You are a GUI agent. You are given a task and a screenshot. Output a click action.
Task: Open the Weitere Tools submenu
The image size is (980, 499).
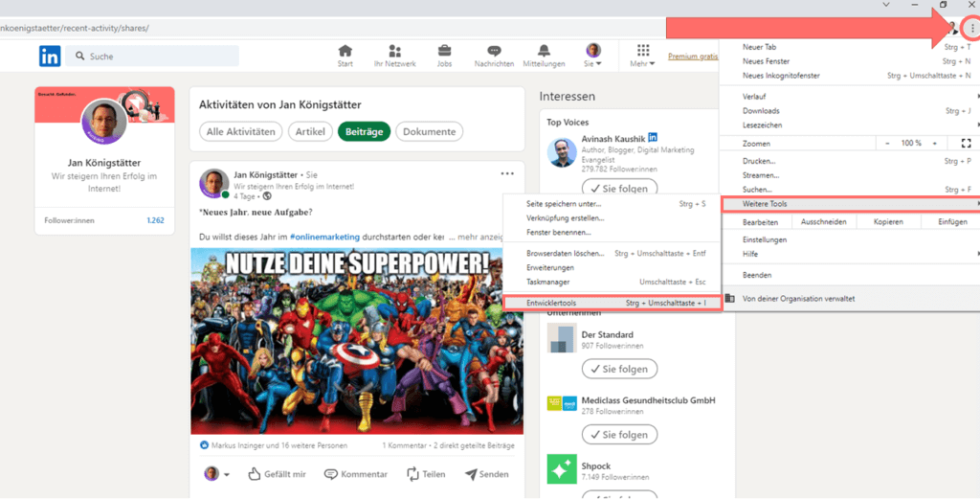pos(850,204)
